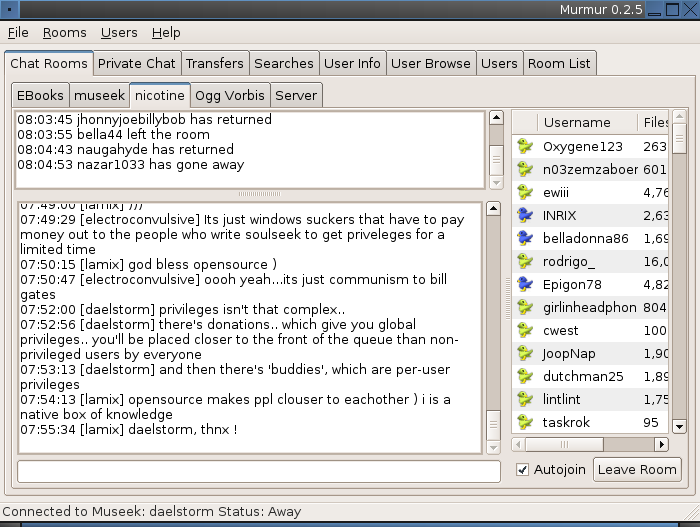700x527 pixels.
Task: Select user belladonna86 in the list
Action: tap(590, 238)
